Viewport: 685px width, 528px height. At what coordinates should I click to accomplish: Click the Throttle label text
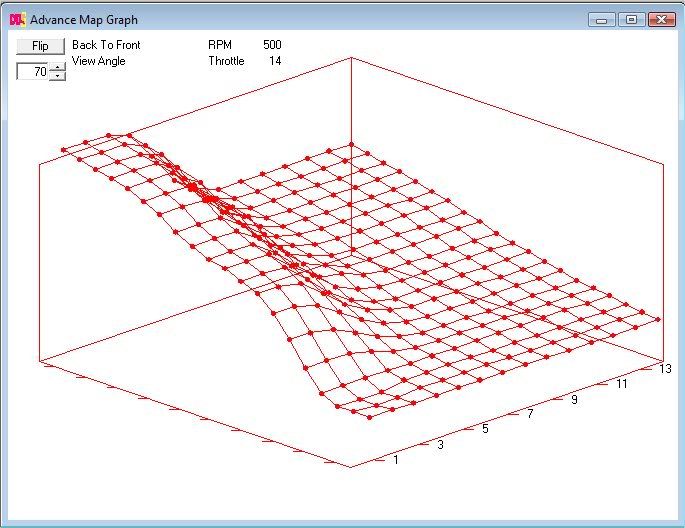click(226, 61)
